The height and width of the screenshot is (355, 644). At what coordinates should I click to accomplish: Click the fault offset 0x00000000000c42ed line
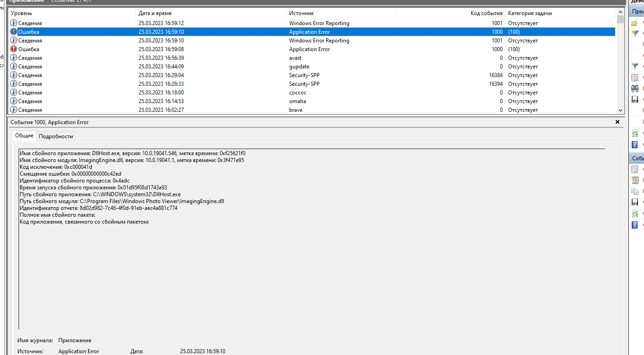point(71,174)
